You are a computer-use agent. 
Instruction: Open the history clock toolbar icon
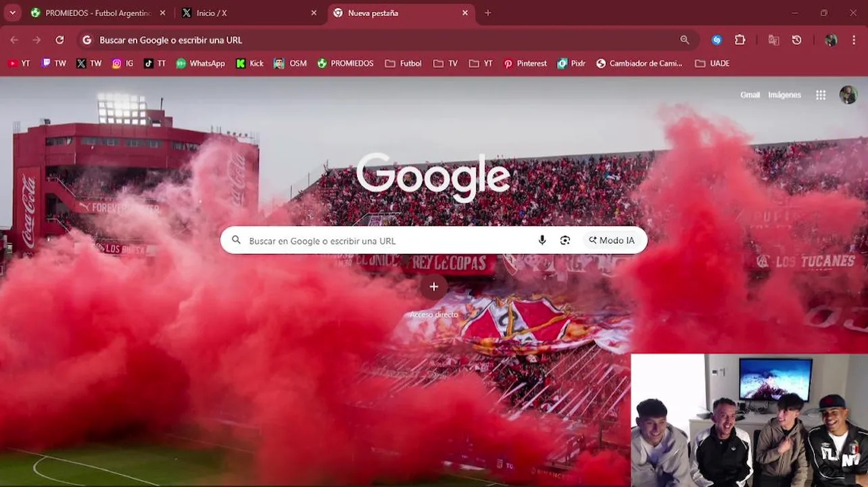coord(797,40)
